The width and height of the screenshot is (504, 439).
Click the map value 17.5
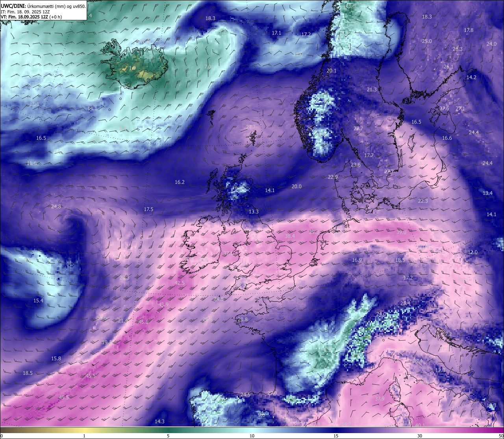[148, 209]
